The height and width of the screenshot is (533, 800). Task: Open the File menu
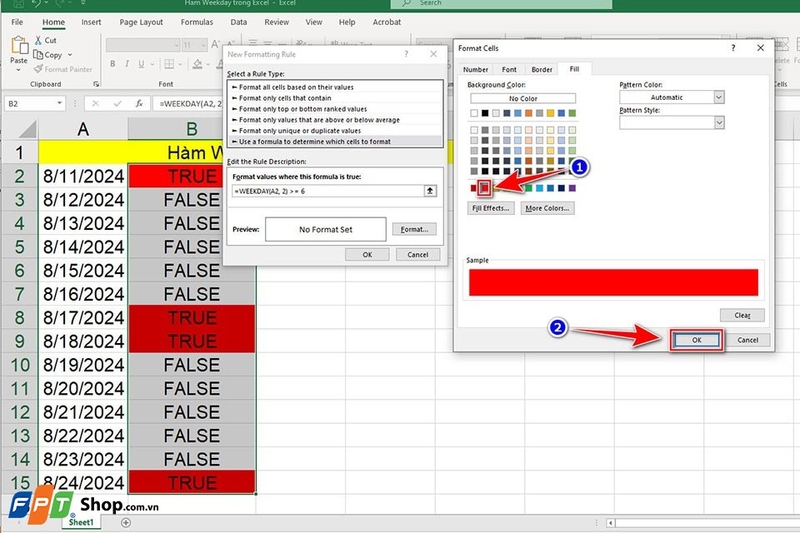click(17, 22)
